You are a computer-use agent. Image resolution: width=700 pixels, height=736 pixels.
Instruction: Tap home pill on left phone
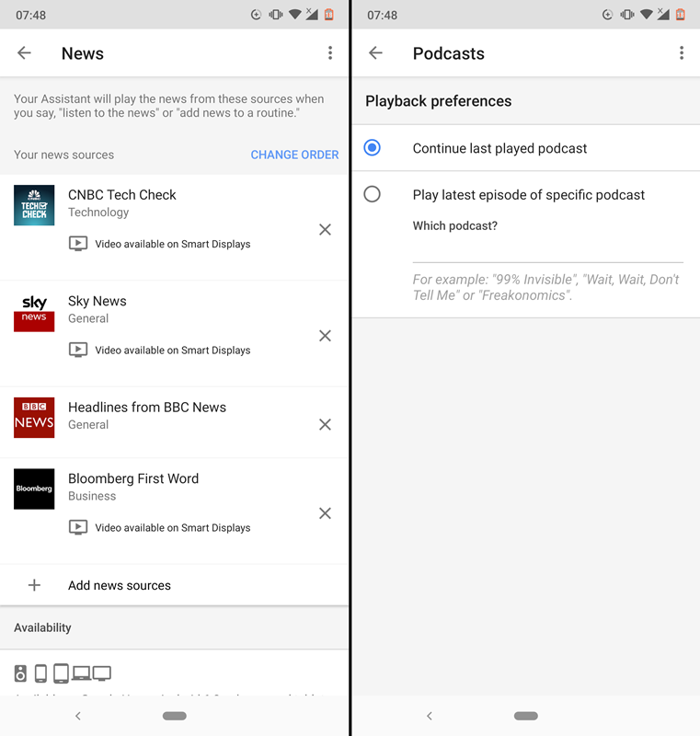click(x=175, y=716)
